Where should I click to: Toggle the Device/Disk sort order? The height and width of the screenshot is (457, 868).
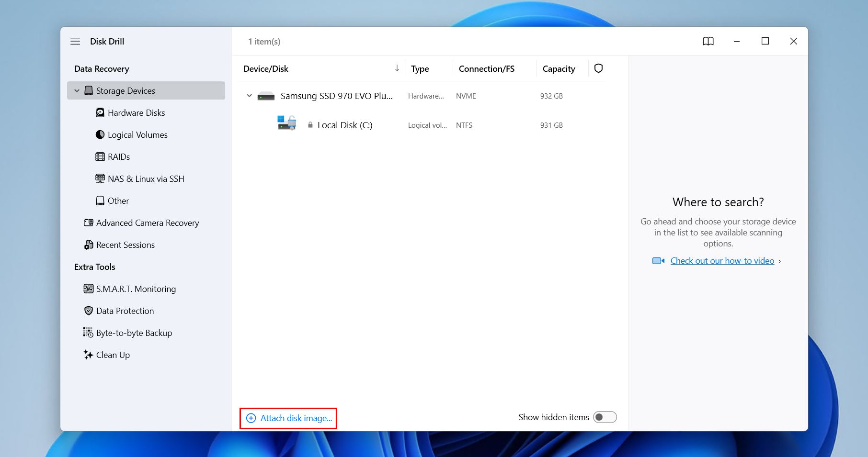[397, 68]
